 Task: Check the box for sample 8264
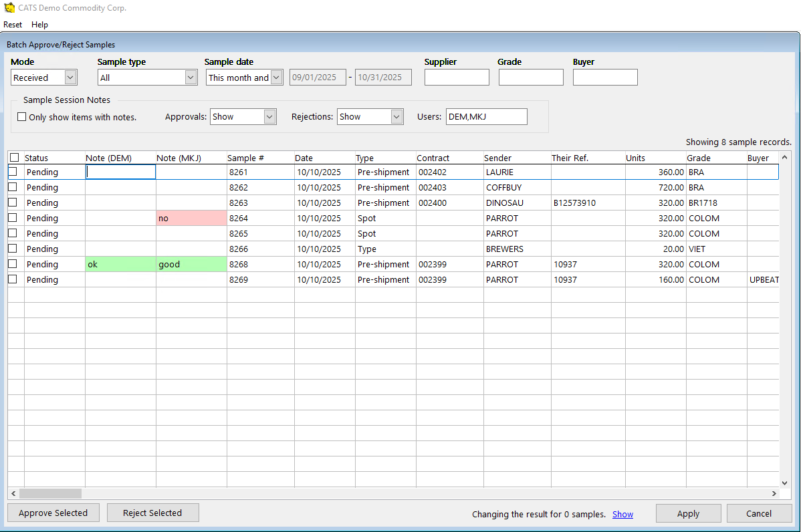coord(13,218)
